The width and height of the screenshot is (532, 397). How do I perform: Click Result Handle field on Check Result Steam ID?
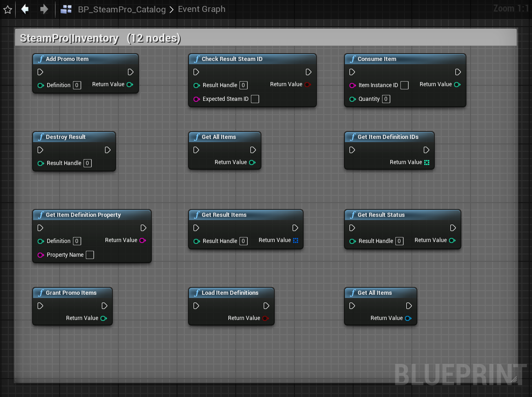click(x=243, y=85)
